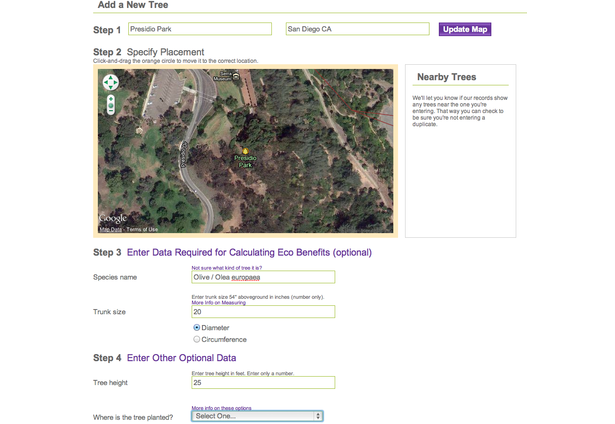Viewport: 615px width, 424px height.
Task: Click the 'Enter Other Optional Data' heading
Action: click(x=182, y=358)
